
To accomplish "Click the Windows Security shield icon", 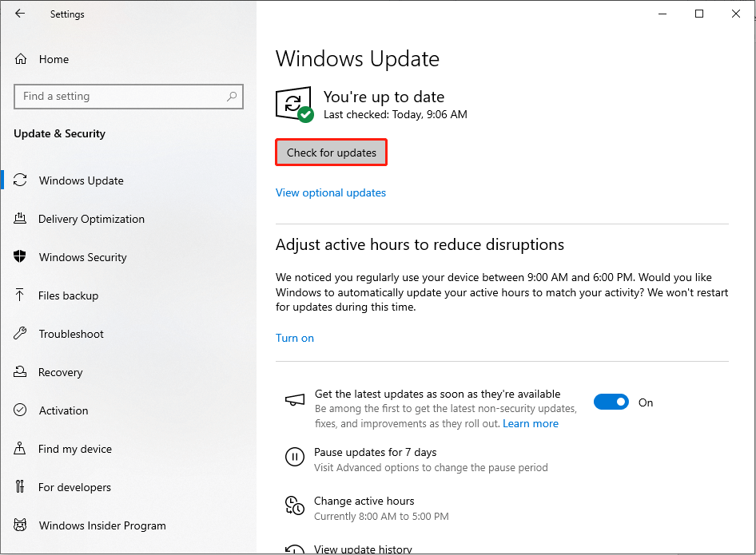I will pyautogui.click(x=21, y=257).
